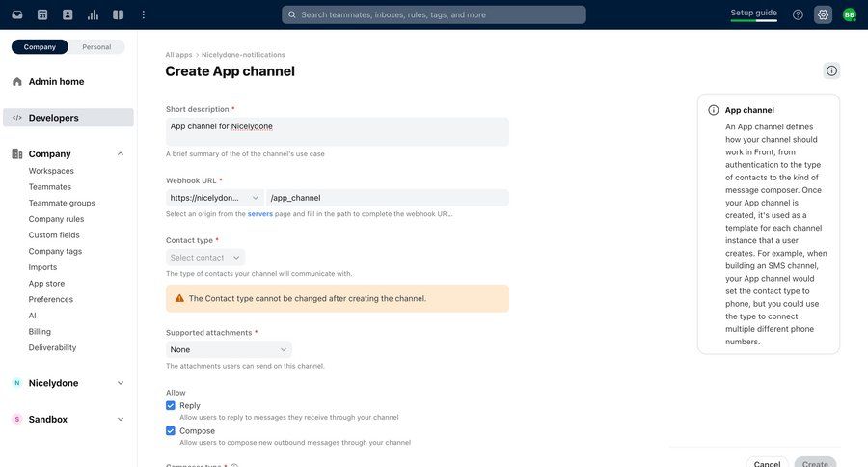
Task: Open the BB user avatar
Action: coord(849,15)
